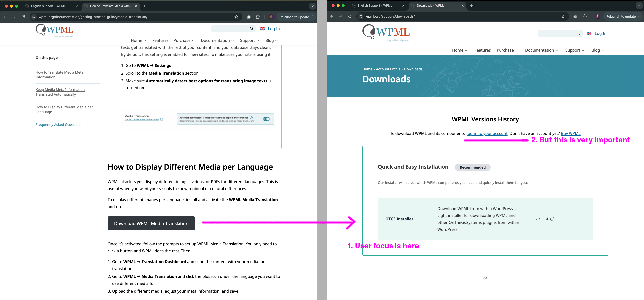Viewport: 644px width, 300px height.
Task: Reload the Downloads page in right browser
Action: [x=350, y=16]
